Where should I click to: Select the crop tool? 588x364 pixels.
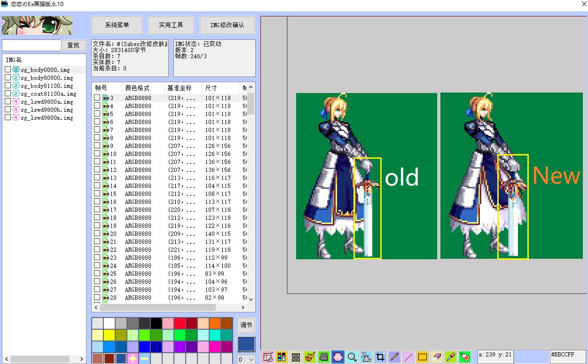point(380,356)
